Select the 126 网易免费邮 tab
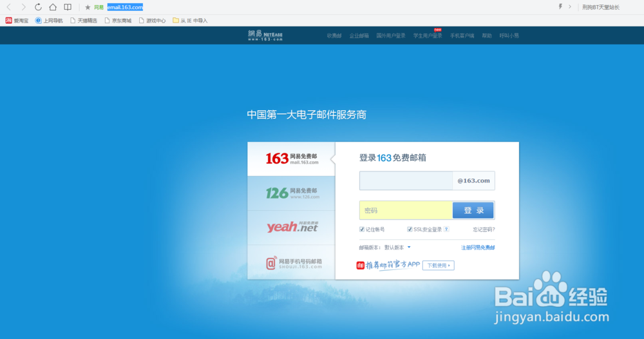The image size is (644, 339). [291, 193]
